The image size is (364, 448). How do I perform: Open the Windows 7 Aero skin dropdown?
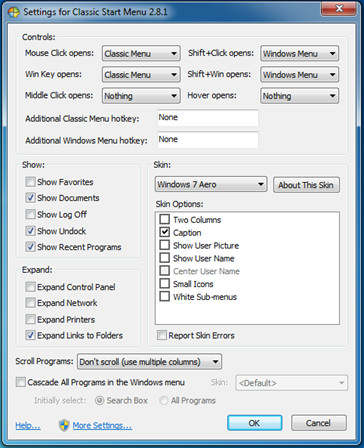(x=211, y=184)
